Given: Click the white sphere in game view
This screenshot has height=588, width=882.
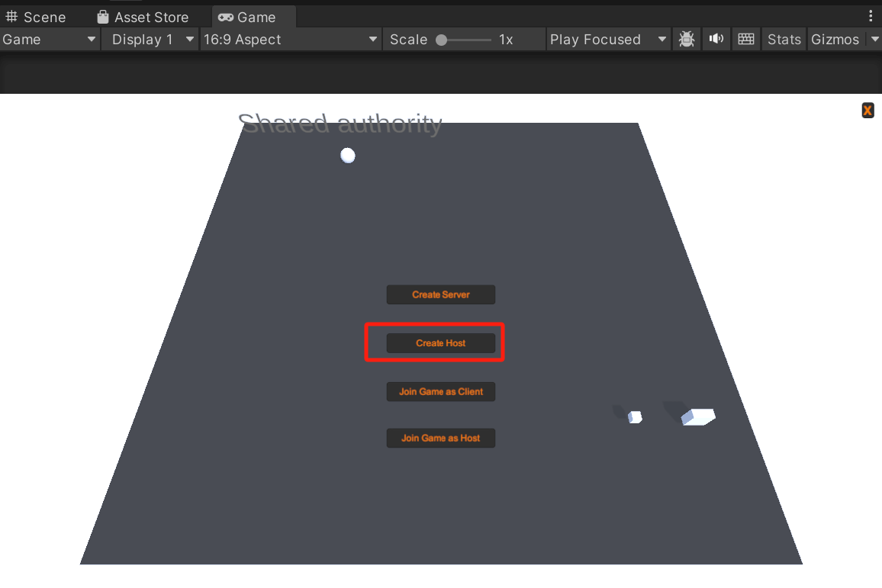Looking at the screenshot, I should point(348,156).
